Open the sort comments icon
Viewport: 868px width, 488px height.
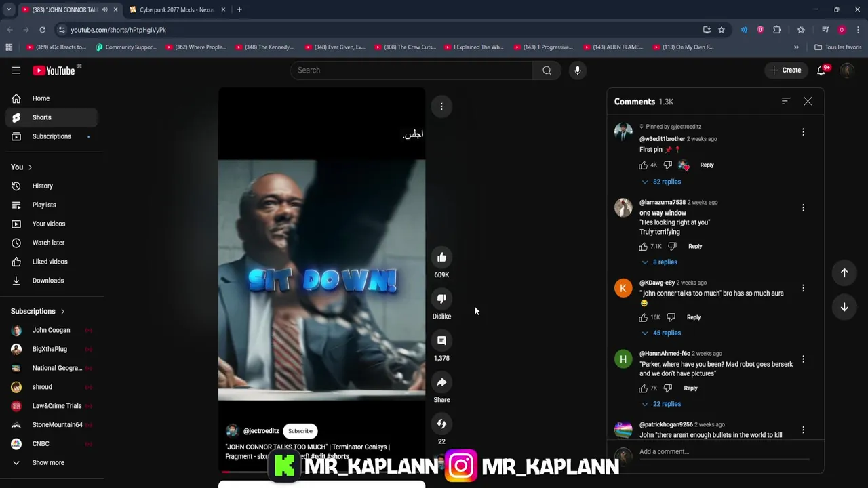coord(786,101)
